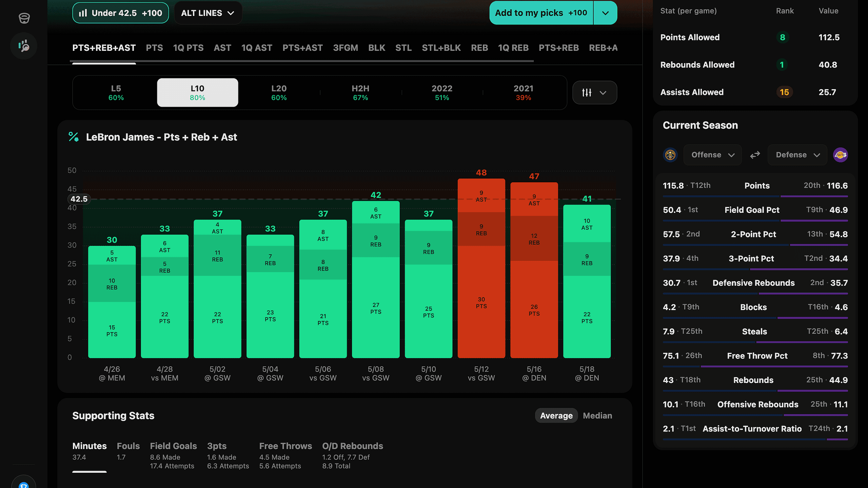The width and height of the screenshot is (868, 488).
Task: Open the basketball hoop sidebar icon
Action: 24,18
